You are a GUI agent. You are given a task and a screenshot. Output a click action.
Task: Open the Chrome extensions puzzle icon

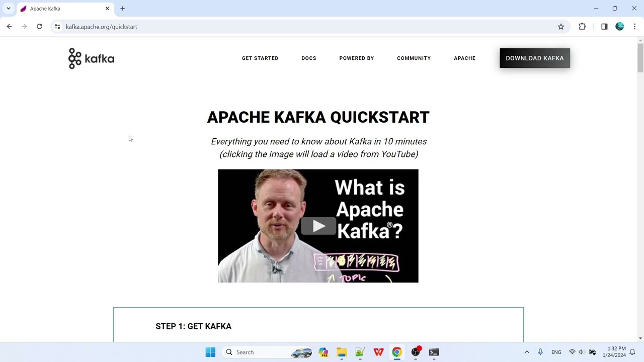pos(582,27)
